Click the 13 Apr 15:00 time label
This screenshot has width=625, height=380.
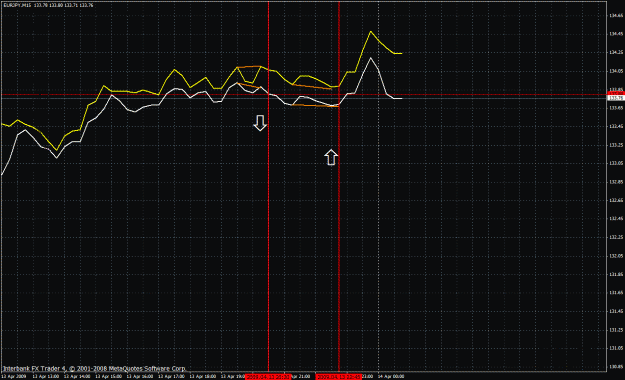coord(108,376)
